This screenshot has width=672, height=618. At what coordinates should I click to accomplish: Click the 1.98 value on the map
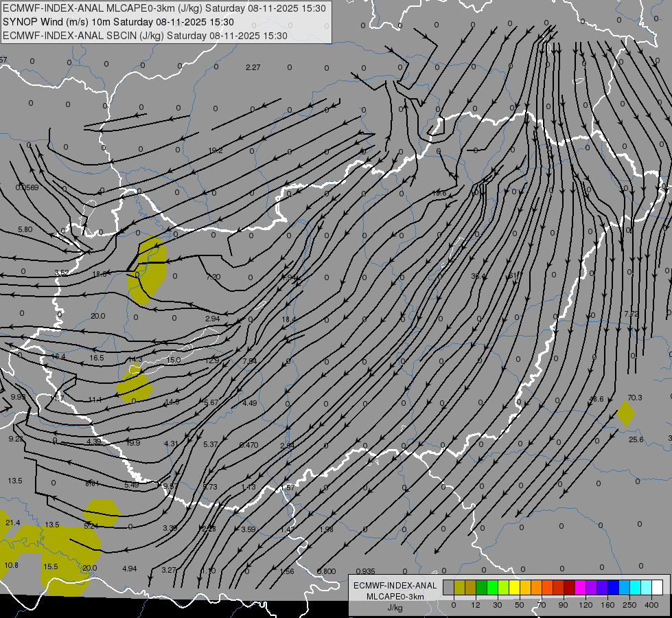pos(327,529)
